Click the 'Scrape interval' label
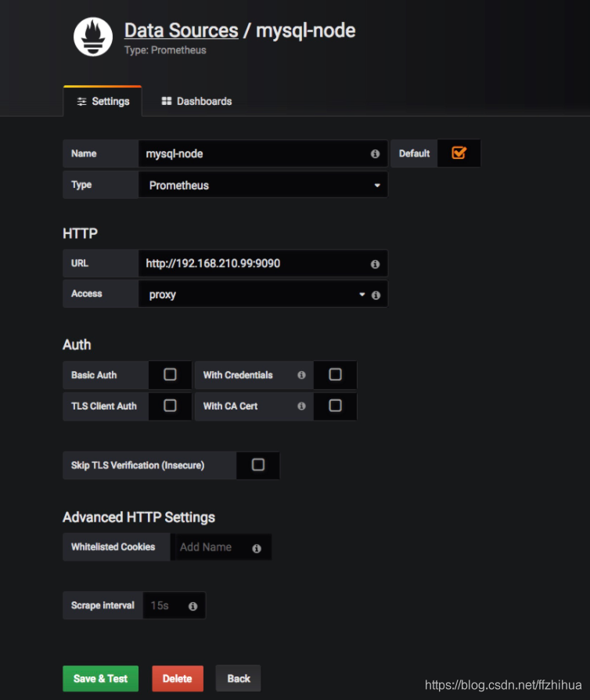590x700 pixels. (103, 605)
